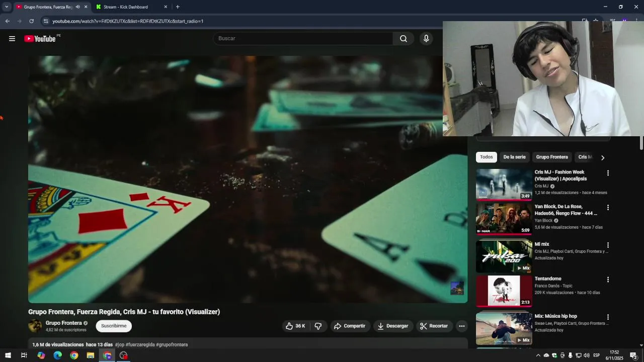Screen dimensions: 644x362
Task: Click the video player area
Action: click(248, 179)
